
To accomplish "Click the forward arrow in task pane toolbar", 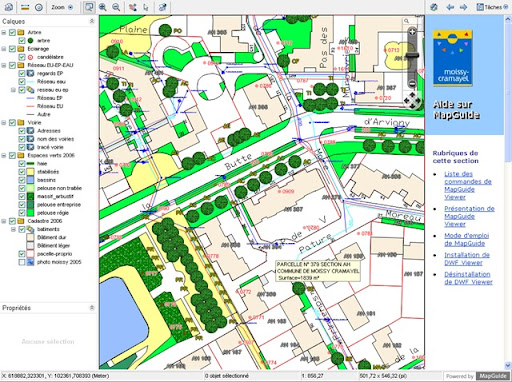I will (463, 7).
